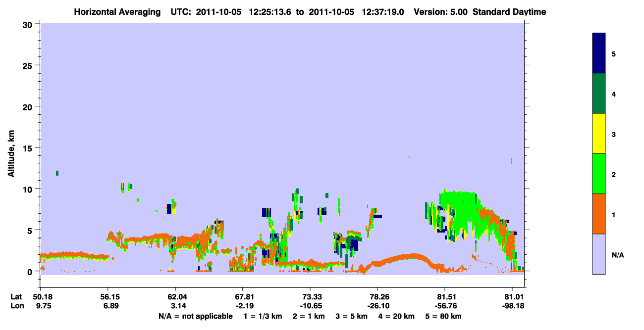The image size is (644, 330).
Task: Click the 30 km altitude tick label
Action: [29, 24]
